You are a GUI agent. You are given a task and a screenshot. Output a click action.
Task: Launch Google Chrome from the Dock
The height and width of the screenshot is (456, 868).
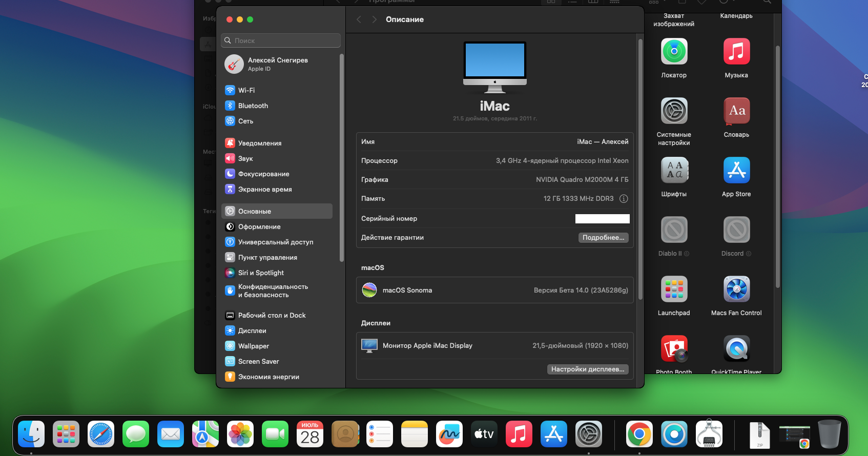pyautogui.click(x=639, y=434)
